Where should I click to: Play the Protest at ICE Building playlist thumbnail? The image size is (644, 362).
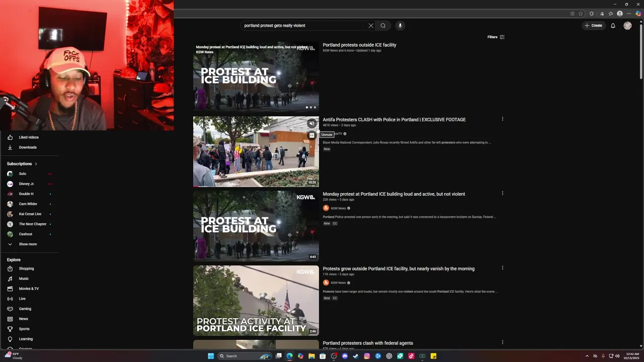(x=256, y=77)
